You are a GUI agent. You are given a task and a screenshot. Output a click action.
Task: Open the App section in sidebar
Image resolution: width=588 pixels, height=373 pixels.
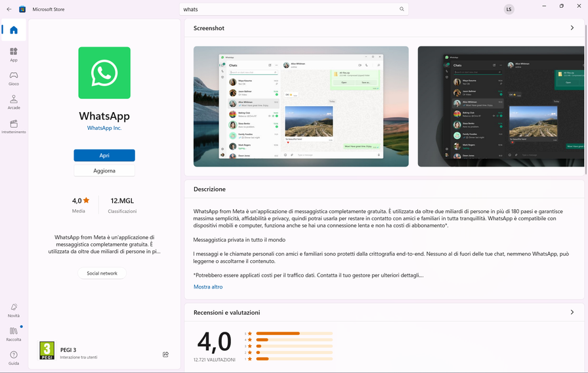point(14,54)
